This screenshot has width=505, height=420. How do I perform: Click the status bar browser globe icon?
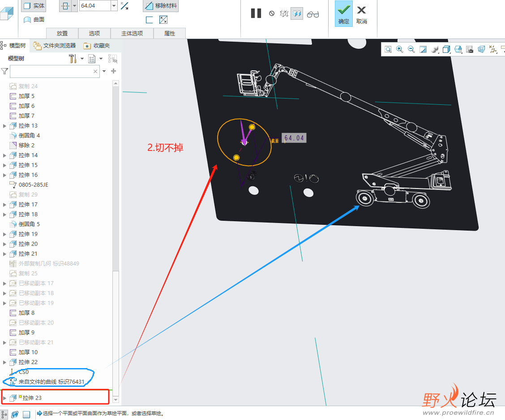click(x=15, y=414)
